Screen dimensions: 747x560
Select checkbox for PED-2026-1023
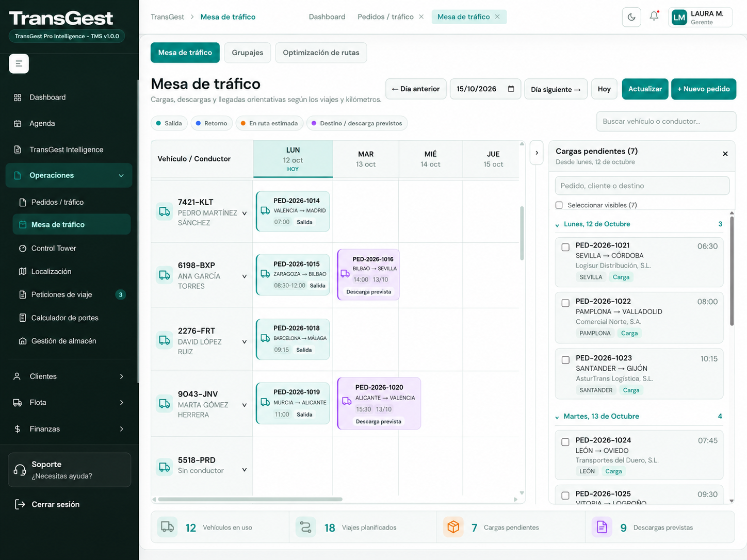pos(565,360)
